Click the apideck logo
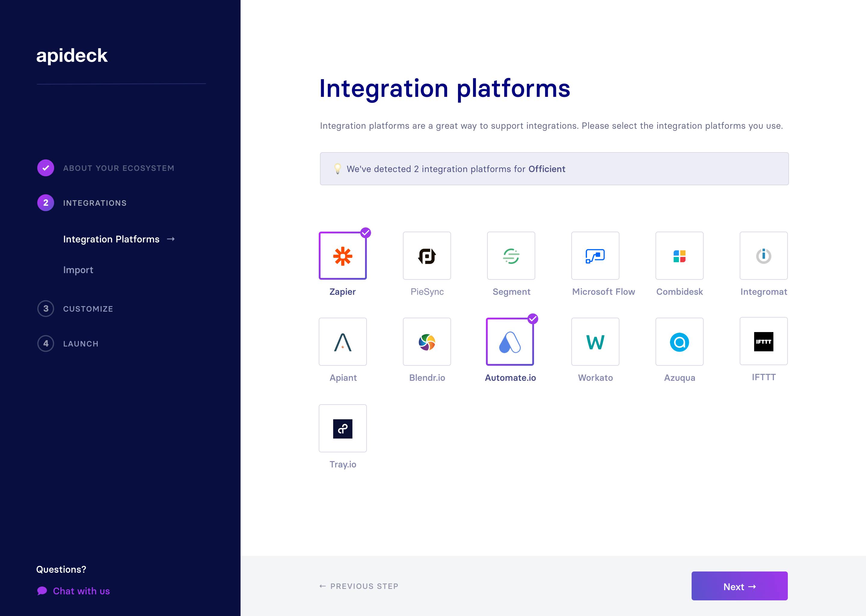The height and width of the screenshot is (616, 866). [72, 56]
